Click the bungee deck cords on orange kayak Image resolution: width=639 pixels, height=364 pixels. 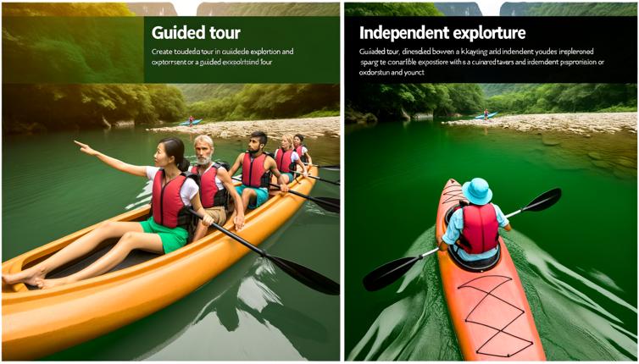coord(491,316)
